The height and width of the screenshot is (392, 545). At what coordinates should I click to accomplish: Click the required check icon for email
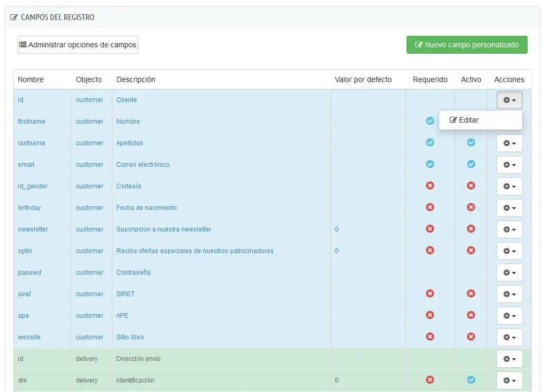click(x=430, y=164)
